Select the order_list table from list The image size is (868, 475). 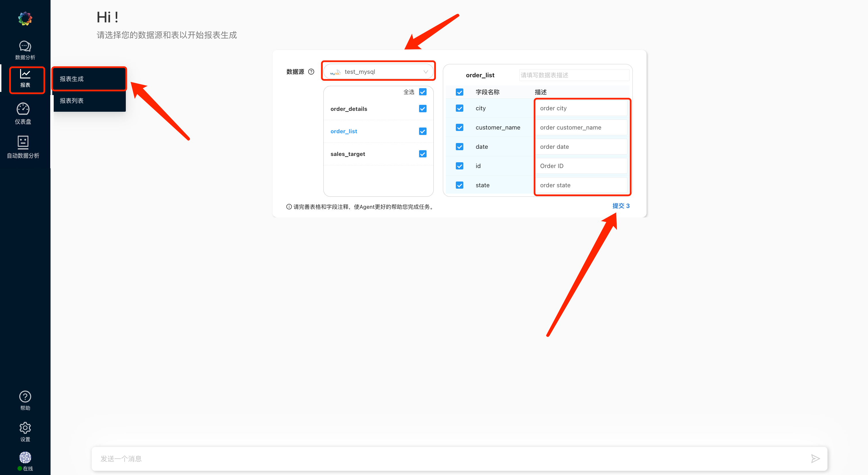coord(344,131)
